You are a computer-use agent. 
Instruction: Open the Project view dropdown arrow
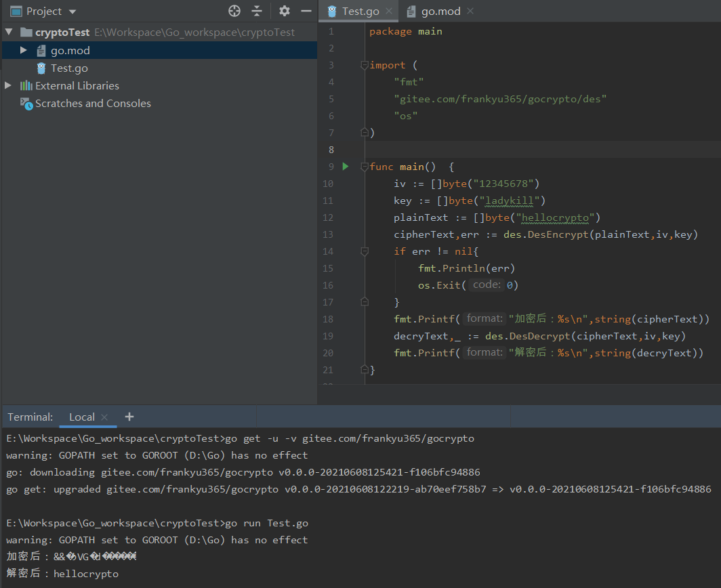[x=73, y=12]
